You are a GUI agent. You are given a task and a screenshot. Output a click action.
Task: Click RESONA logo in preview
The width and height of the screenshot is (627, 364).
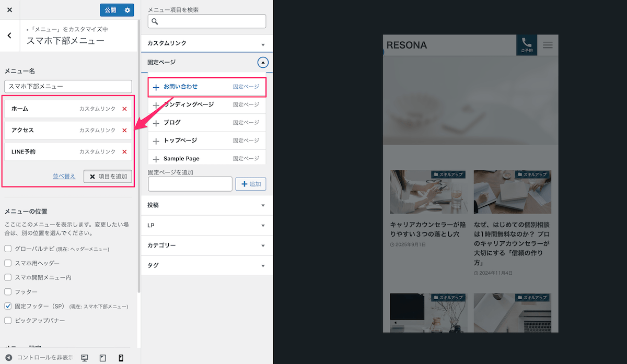[x=407, y=45]
